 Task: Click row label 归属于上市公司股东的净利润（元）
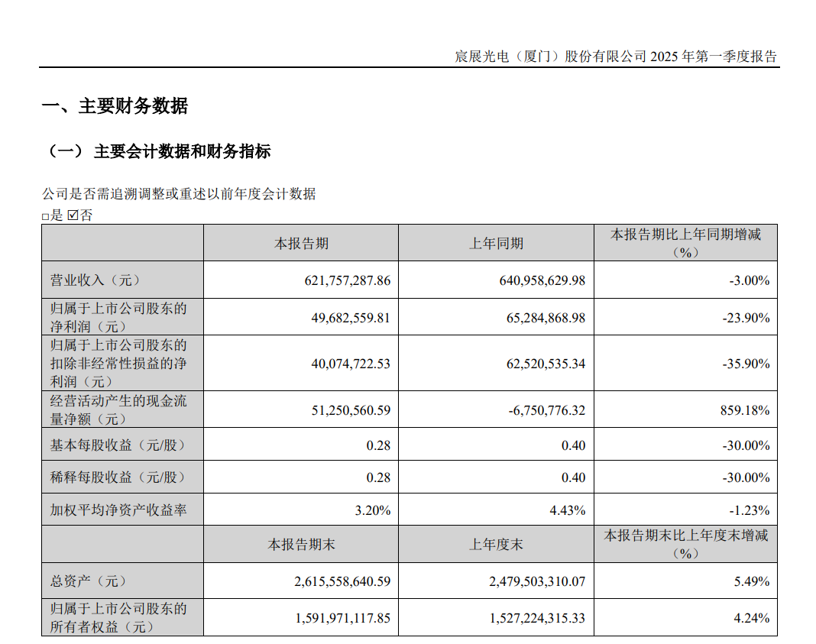coord(118,317)
